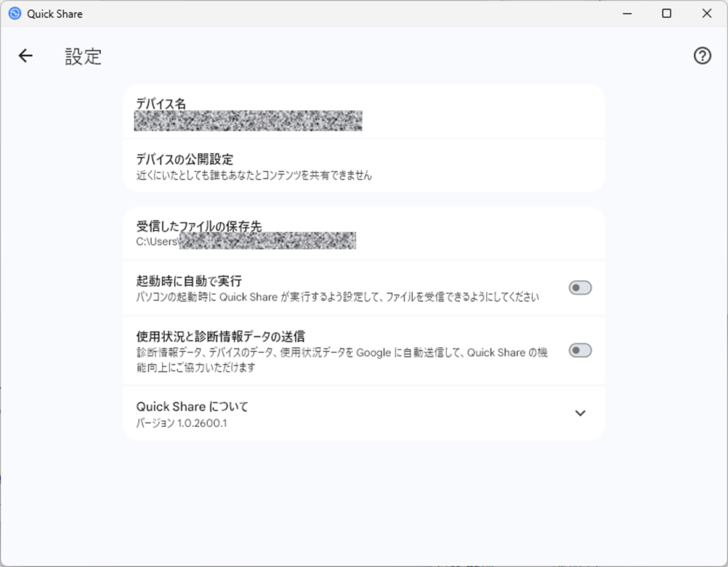Open デバイスの公開設定 row

pos(363,166)
